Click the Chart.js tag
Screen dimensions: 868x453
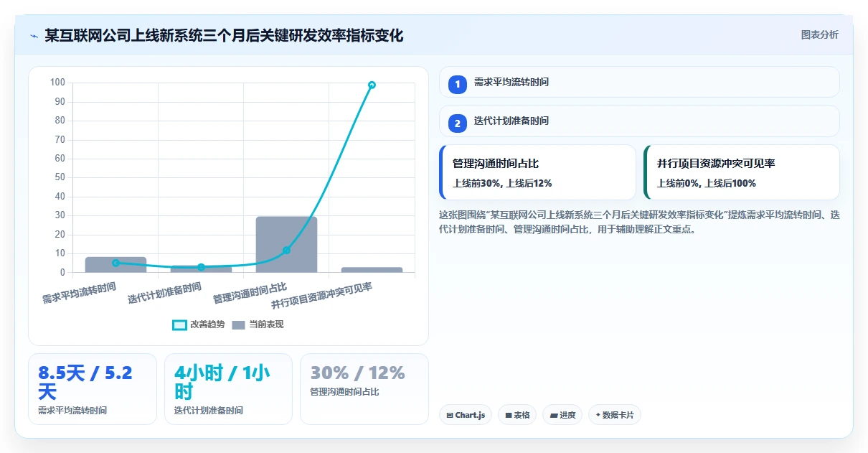(466, 415)
